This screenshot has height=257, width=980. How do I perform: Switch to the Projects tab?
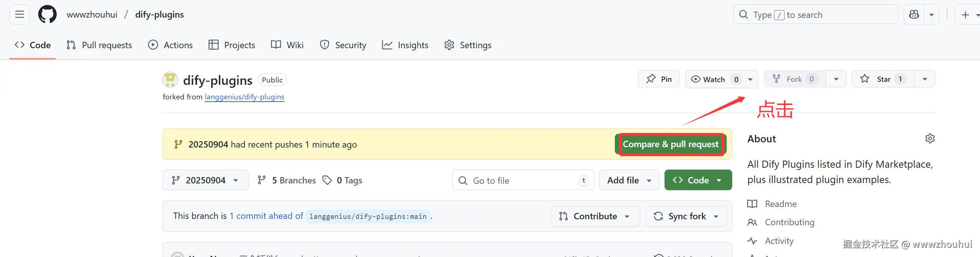coord(232,45)
